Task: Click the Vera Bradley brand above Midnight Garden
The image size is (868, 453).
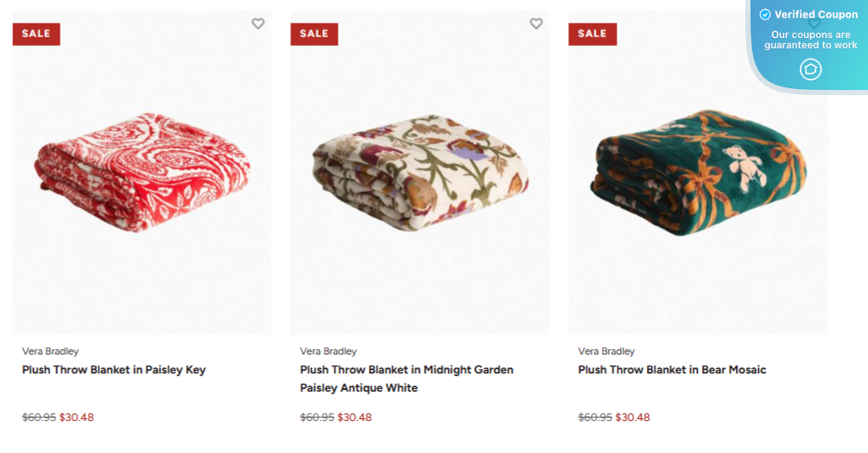Action: pos(328,352)
